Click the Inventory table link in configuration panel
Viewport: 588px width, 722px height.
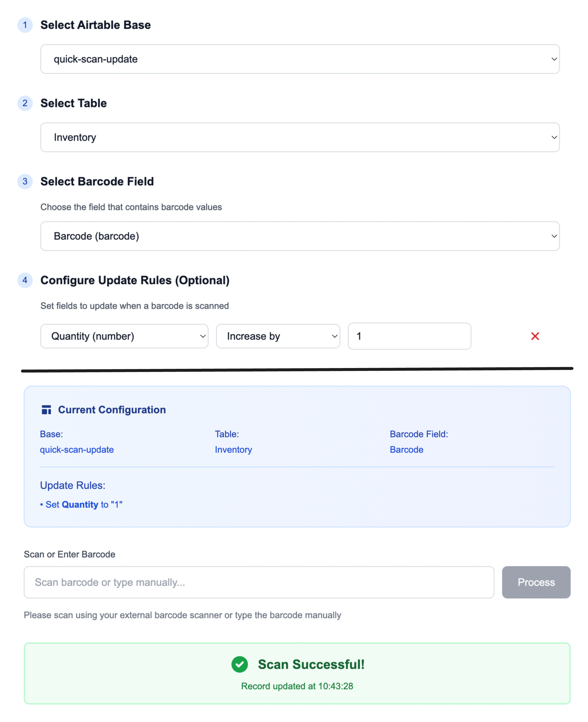(233, 449)
